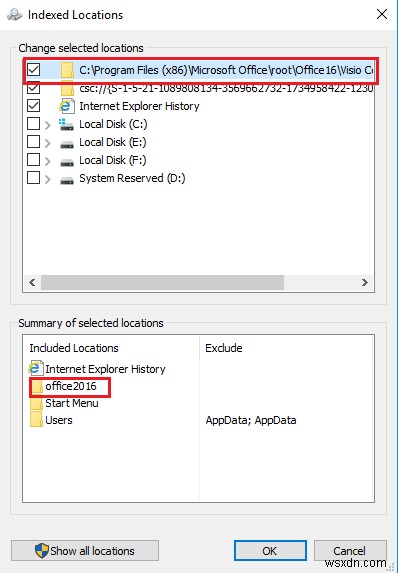The image size is (398, 573).
Task: Click folder icon of the csc:// entry
Action: pyautogui.click(x=68, y=89)
